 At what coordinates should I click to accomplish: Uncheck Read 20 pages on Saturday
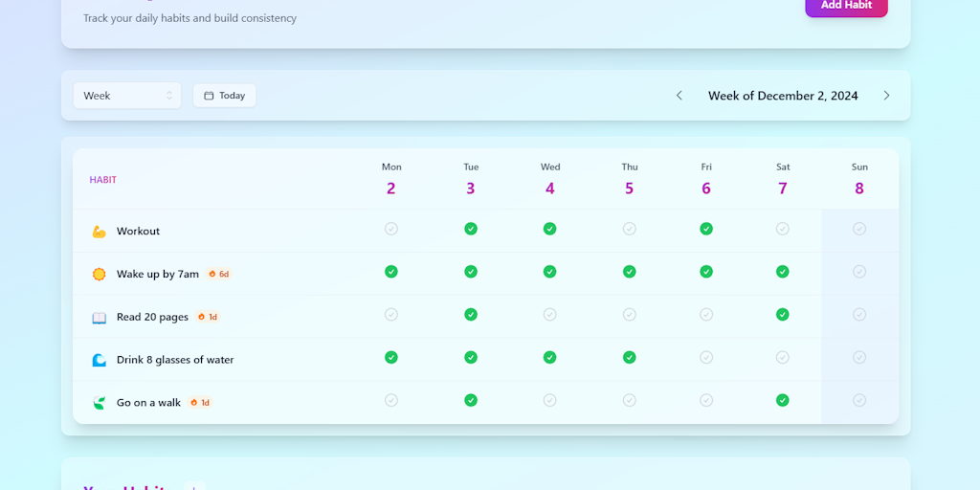click(783, 314)
